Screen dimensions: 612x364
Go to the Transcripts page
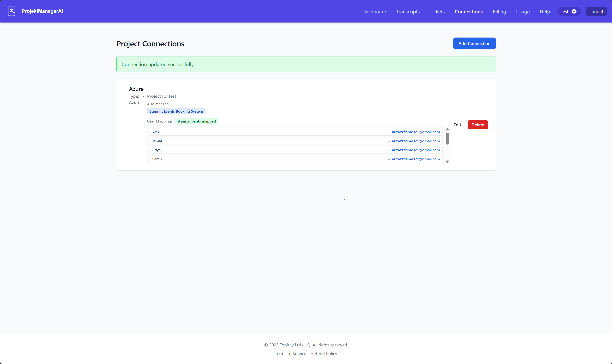(x=408, y=11)
